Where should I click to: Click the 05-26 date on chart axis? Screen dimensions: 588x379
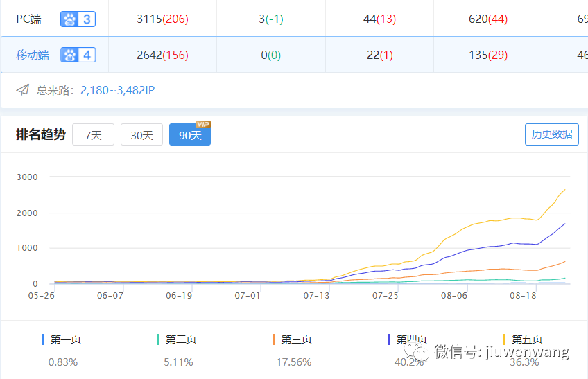click(41, 296)
